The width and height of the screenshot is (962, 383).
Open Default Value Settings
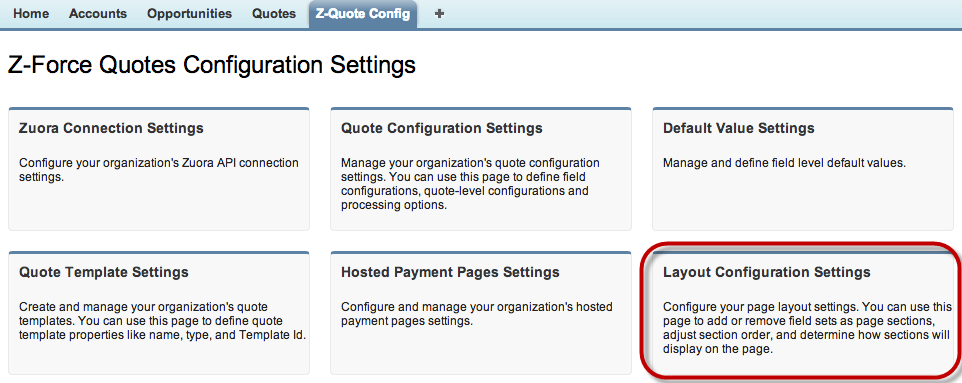pos(739,128)
